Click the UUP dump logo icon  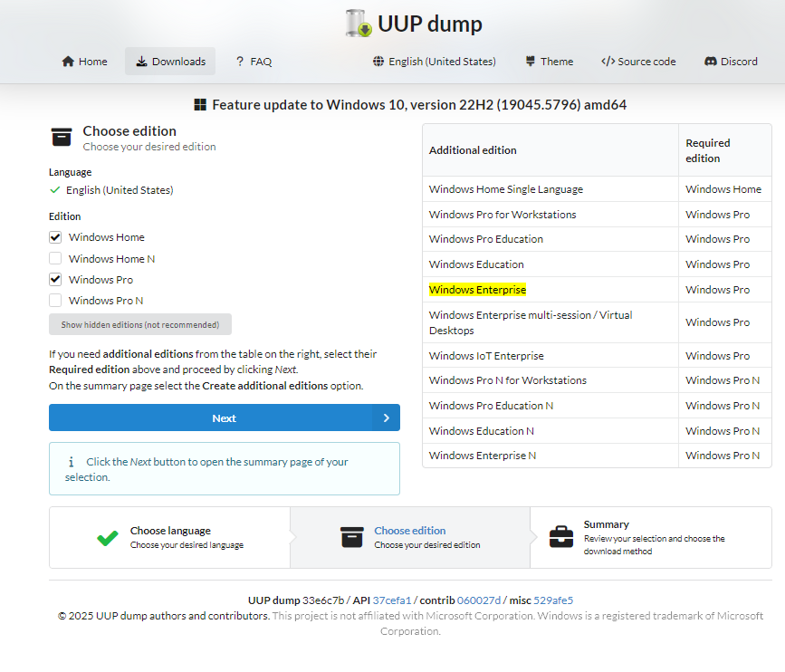[x=359, y=23]
